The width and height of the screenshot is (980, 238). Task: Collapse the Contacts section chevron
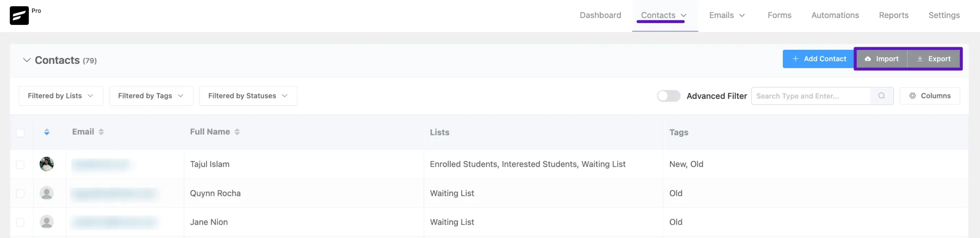(27, 60)
